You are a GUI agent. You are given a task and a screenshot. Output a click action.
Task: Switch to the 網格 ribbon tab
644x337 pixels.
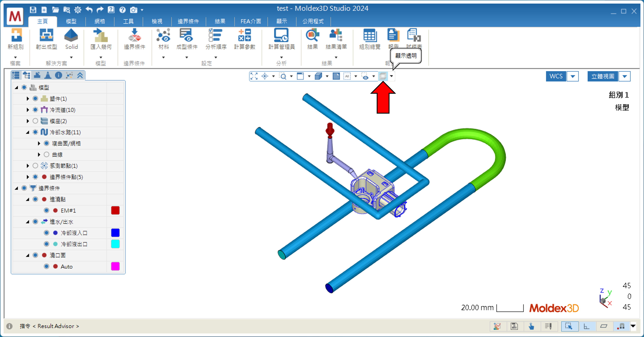(100, 21)
